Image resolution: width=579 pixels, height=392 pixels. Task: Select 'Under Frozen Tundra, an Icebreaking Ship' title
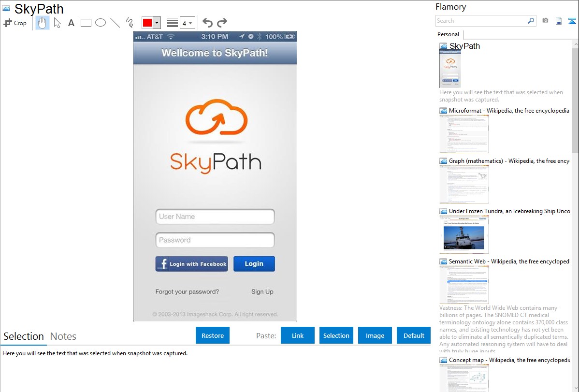509,211
